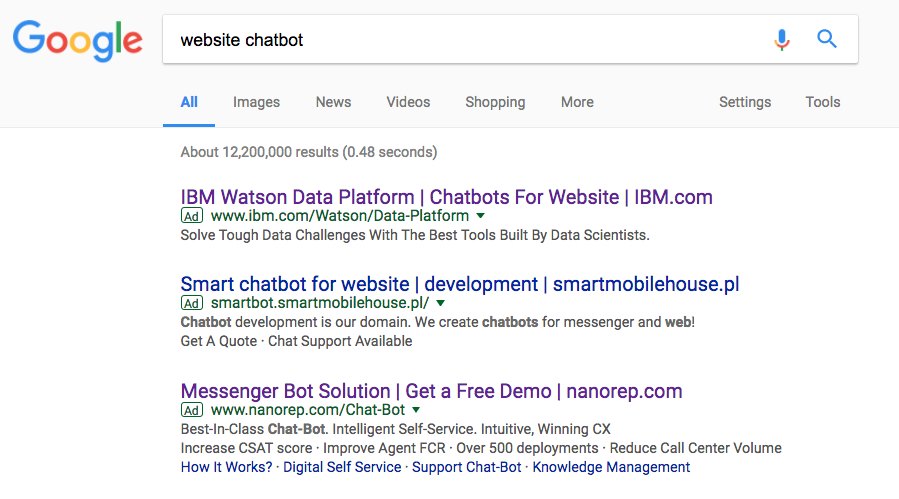899x499 pixels.
Task: Open the IBM Watson Data Platform result
Action: (x=446, y=197)
